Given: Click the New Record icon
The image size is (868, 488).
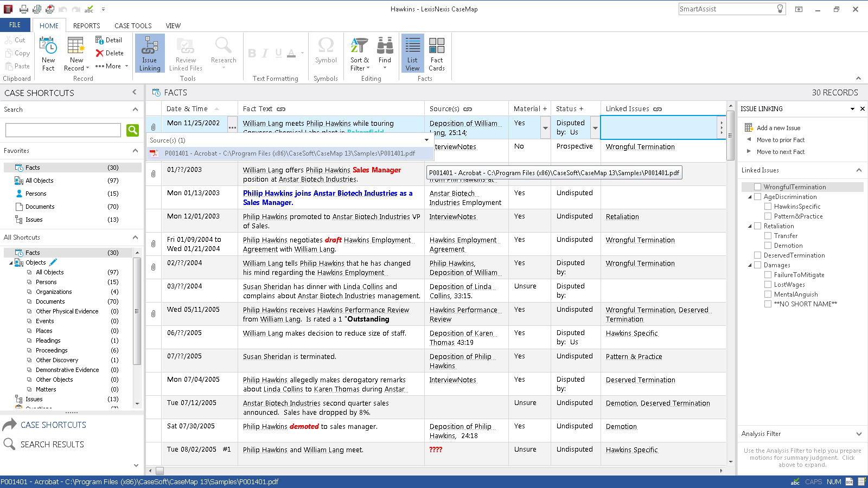Looking at the screenshot, I should 75,46.
